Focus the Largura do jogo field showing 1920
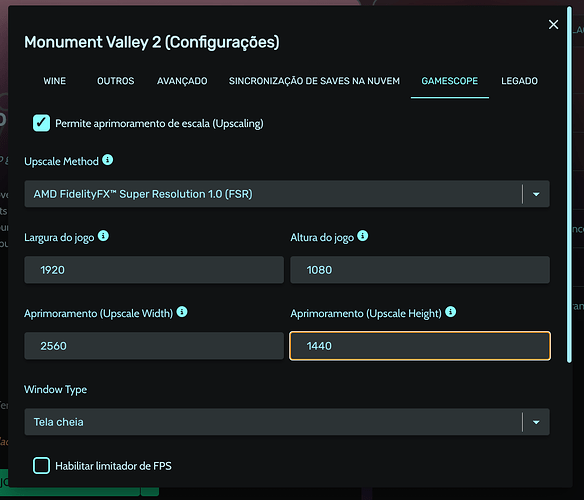 [x=154, y=270]
